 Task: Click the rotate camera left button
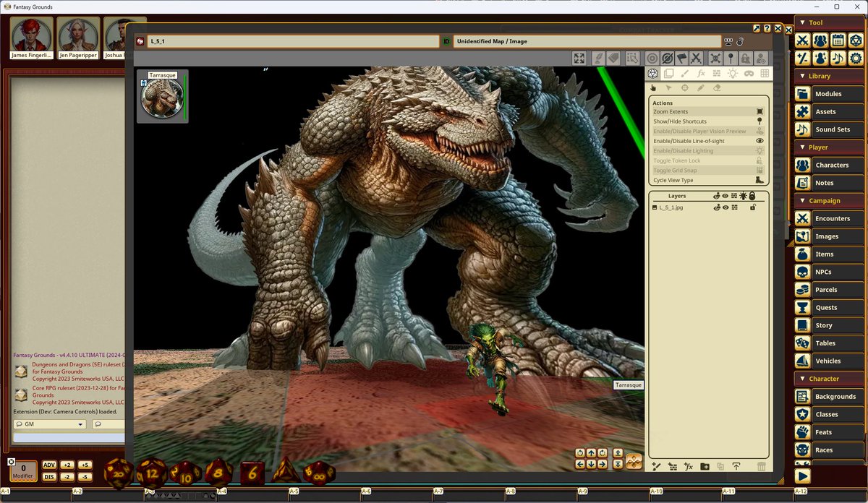tap(580, 453)
